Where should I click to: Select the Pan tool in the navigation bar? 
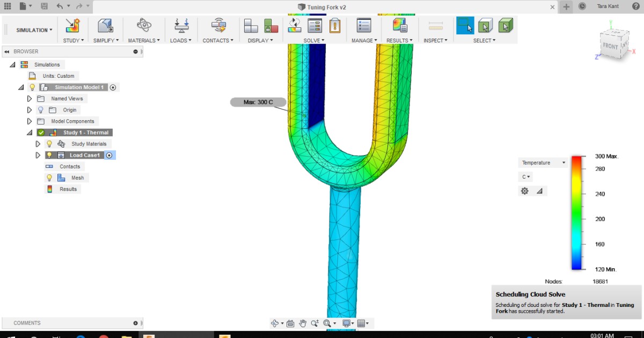(x=302, y=323)
